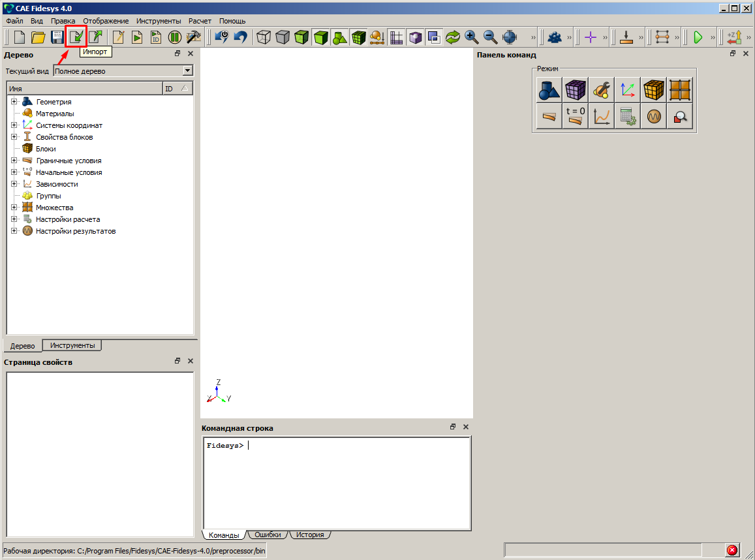
Task: Click the green pause button icon
Action: coord(174,37)
